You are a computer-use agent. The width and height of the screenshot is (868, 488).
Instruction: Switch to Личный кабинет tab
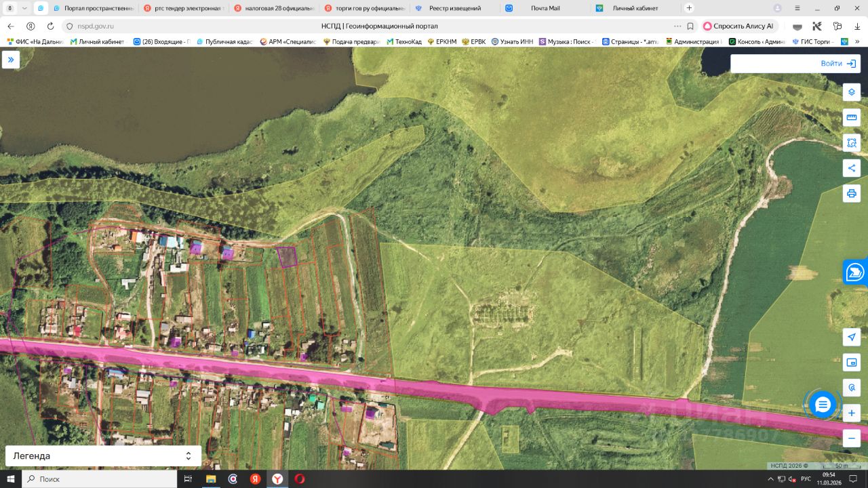(x=637, y=8)
